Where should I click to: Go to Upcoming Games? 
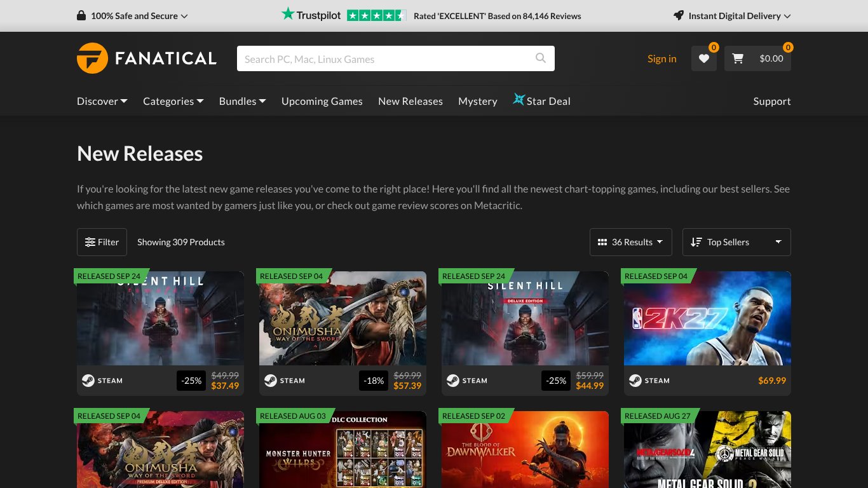click(x=322, y=101)
